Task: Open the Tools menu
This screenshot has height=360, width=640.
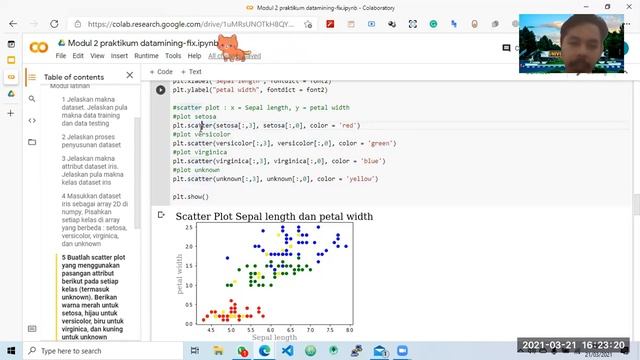Action: (173, 56)
